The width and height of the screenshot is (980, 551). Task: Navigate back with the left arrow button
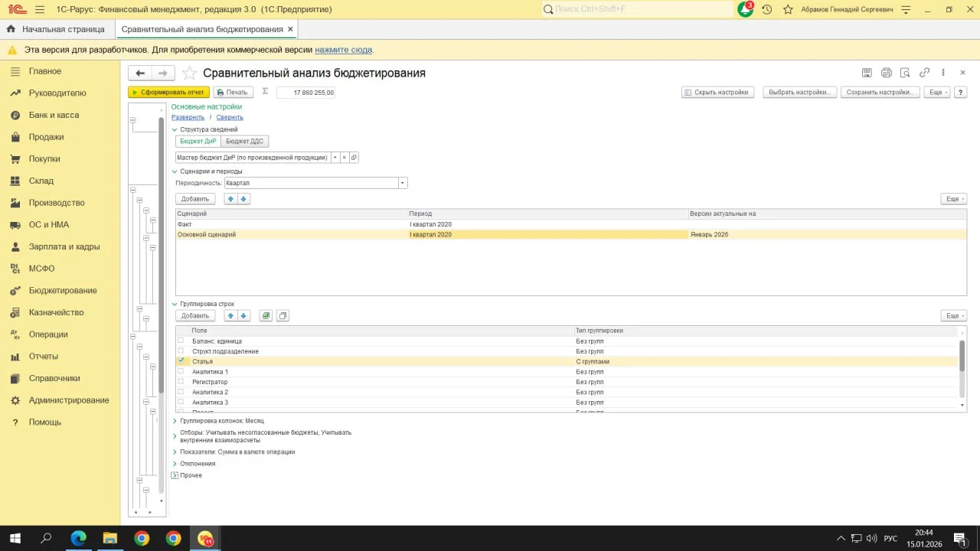[x=140, y=73]
